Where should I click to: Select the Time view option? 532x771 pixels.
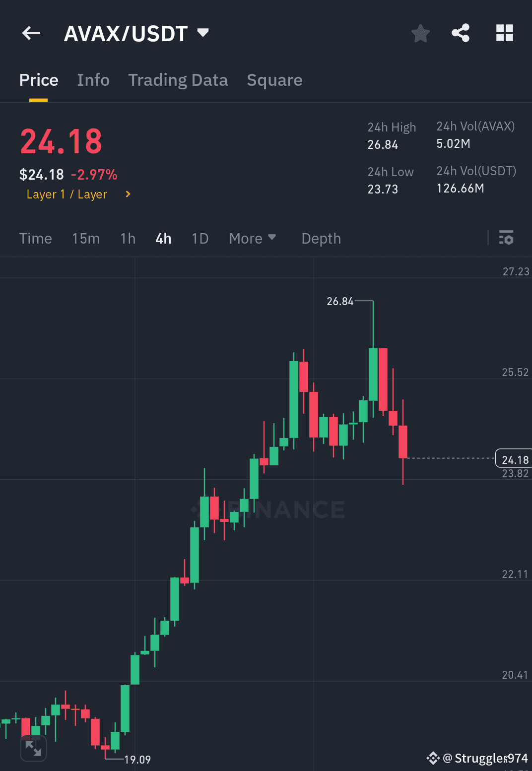click(x=35, y=239)
